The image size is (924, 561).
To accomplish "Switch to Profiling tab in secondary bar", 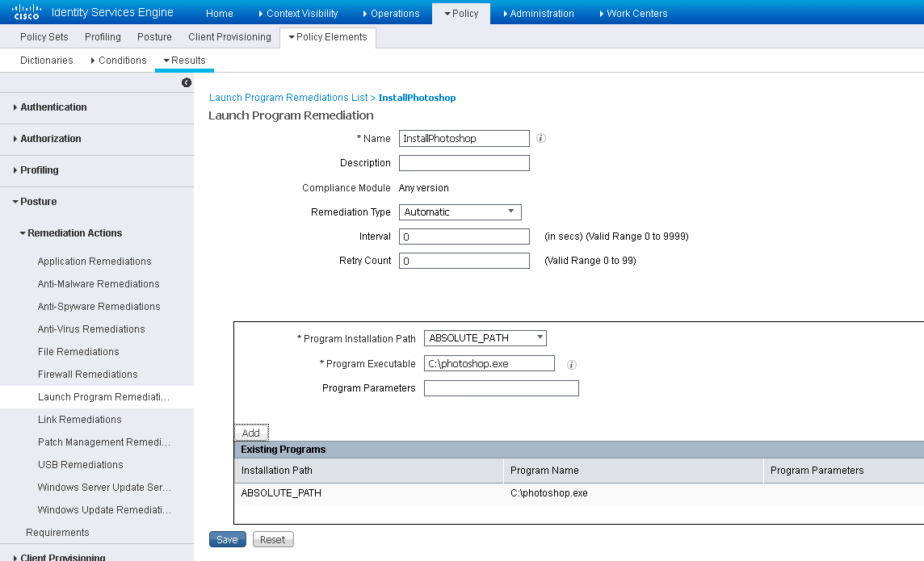I will (103, 37).
